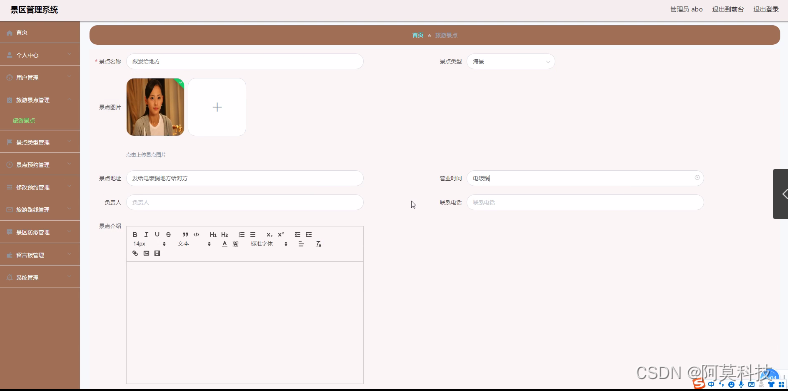Viewport: 788px width, 391px height.
Task: Expand the dark side panel arrow
Action: tap(780, 193)
